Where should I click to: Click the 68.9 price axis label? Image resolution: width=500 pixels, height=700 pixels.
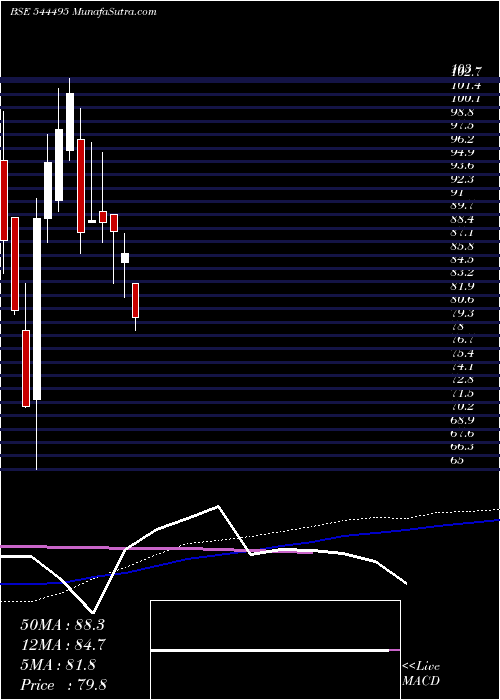pyautogui.click(x=464, y=420)
